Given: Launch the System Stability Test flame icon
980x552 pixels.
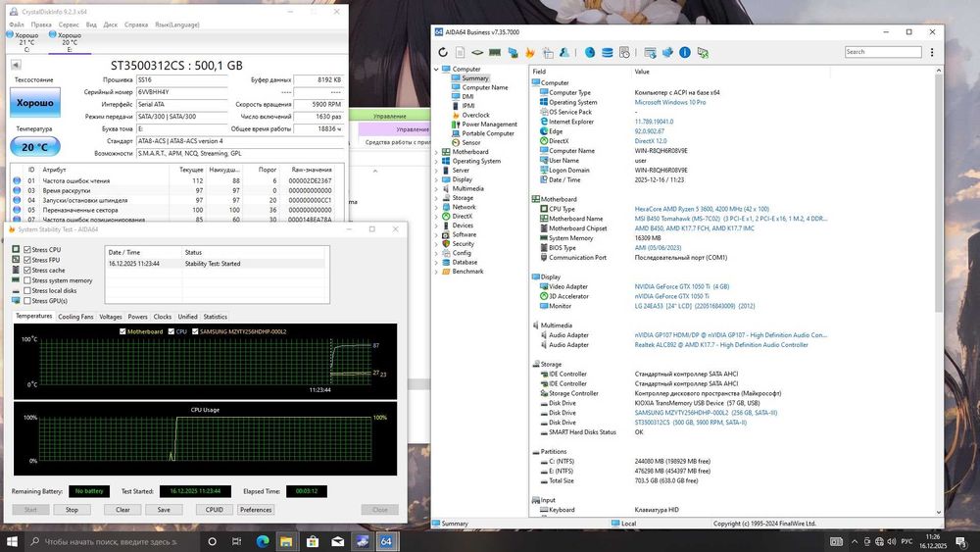Looking at the screenshot, I should [x=530, y=53].
